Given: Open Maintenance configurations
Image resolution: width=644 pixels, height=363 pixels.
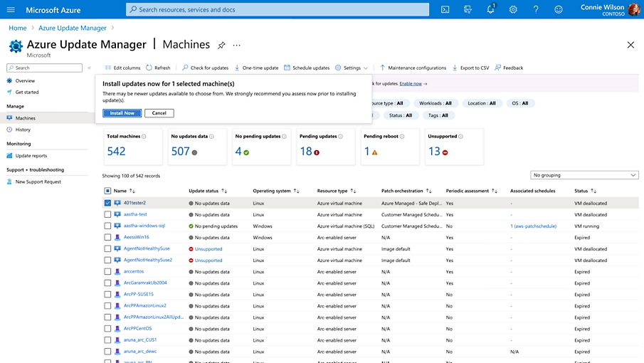Looking at the screenshot, I should point(413,68).
